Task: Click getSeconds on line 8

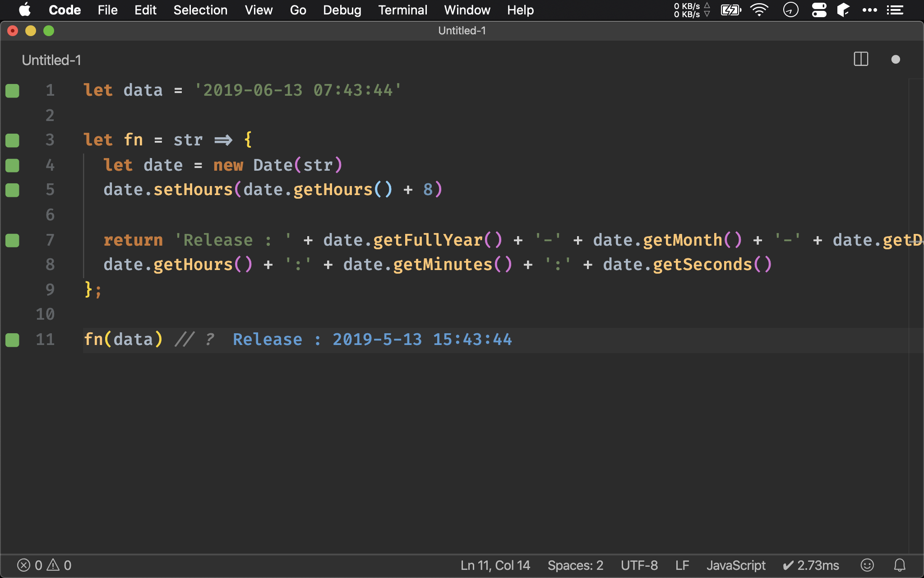Action: 702,265
